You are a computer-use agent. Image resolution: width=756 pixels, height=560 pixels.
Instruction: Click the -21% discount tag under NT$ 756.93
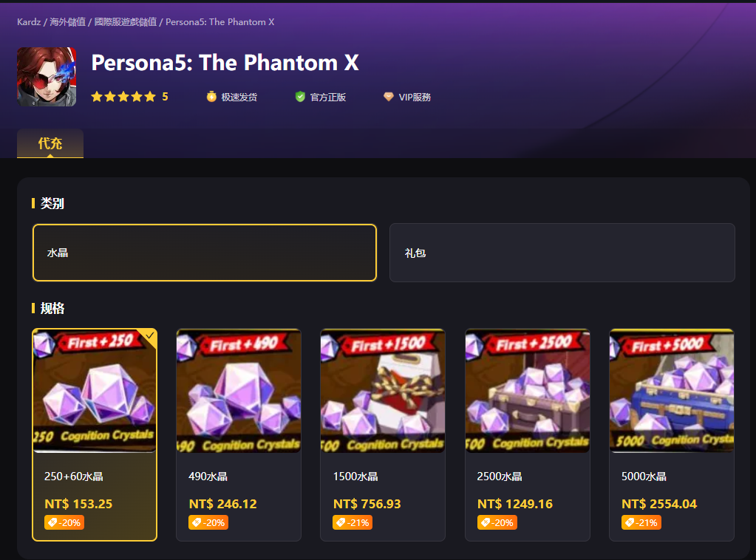[352, 522]
